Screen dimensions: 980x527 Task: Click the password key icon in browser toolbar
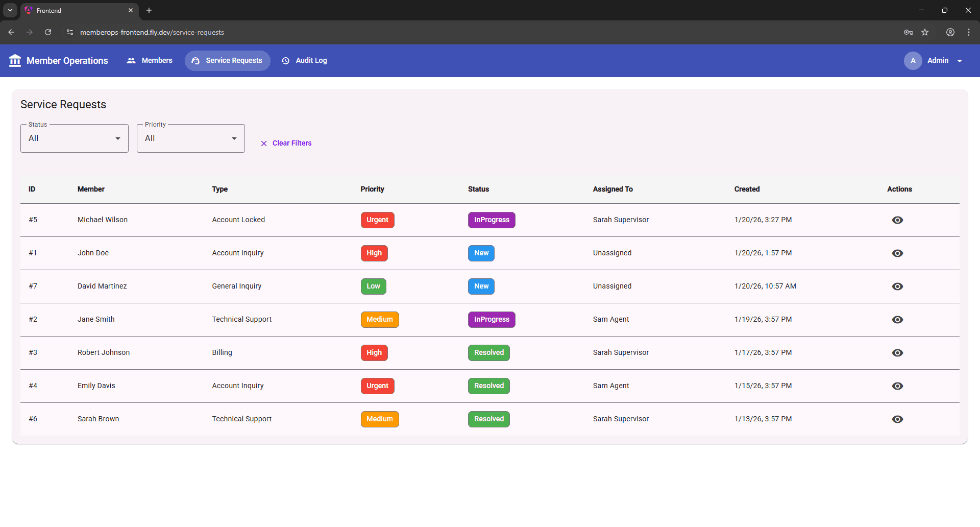[x=909, y=32]
